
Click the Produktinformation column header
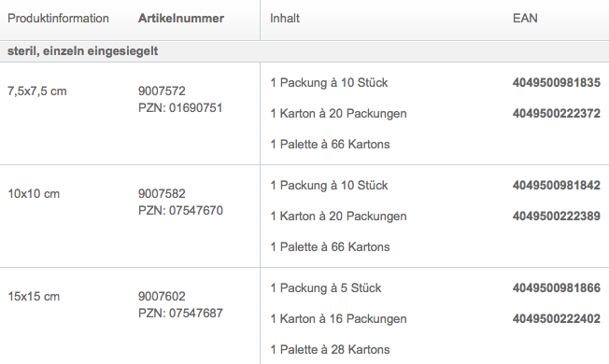58,19
